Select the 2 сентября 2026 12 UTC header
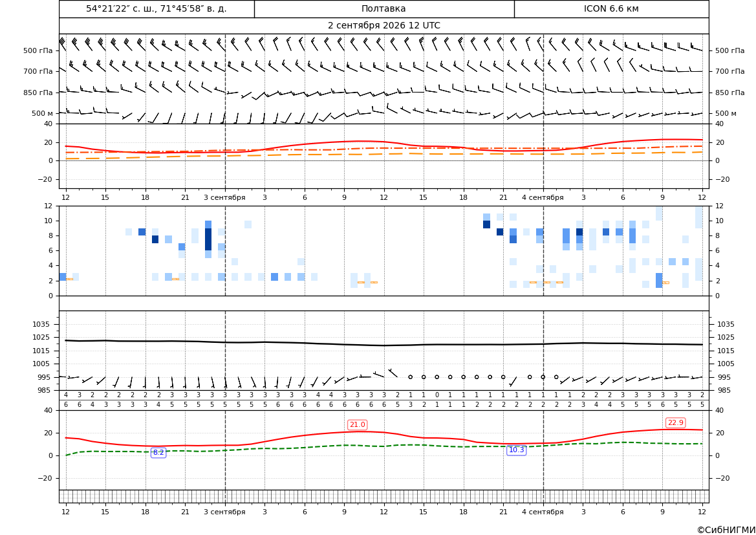This screenshot has width=756, height=535. (383, 26)
